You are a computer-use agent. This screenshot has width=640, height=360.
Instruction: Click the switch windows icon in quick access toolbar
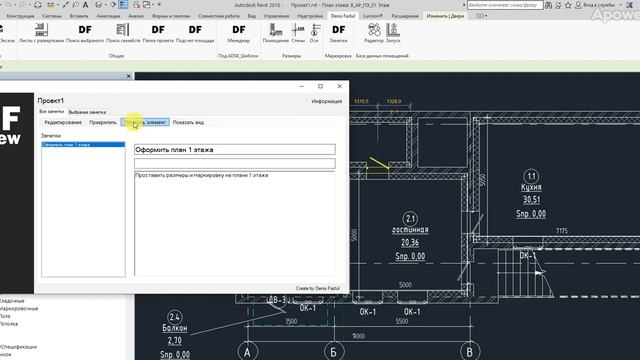tap(147, 5)
